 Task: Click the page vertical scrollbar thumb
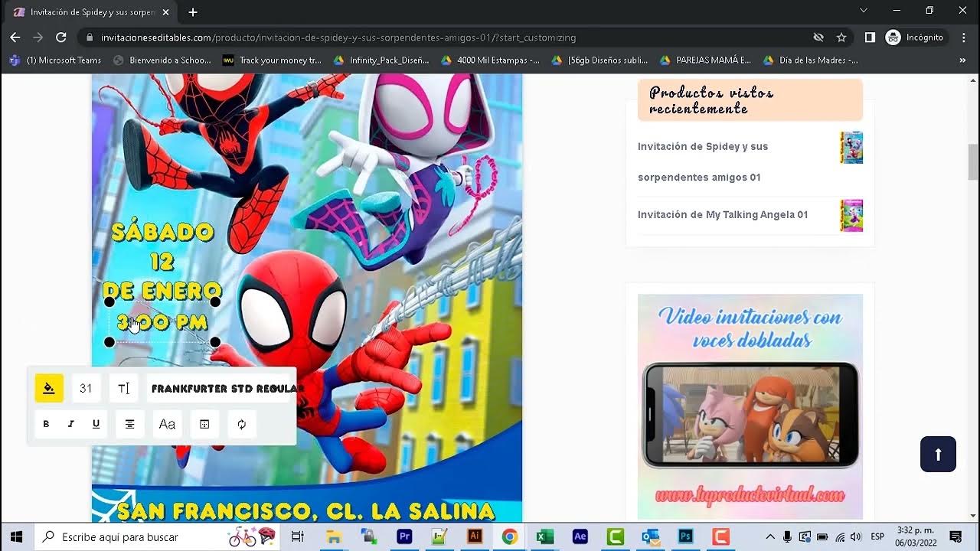[973, 161]
